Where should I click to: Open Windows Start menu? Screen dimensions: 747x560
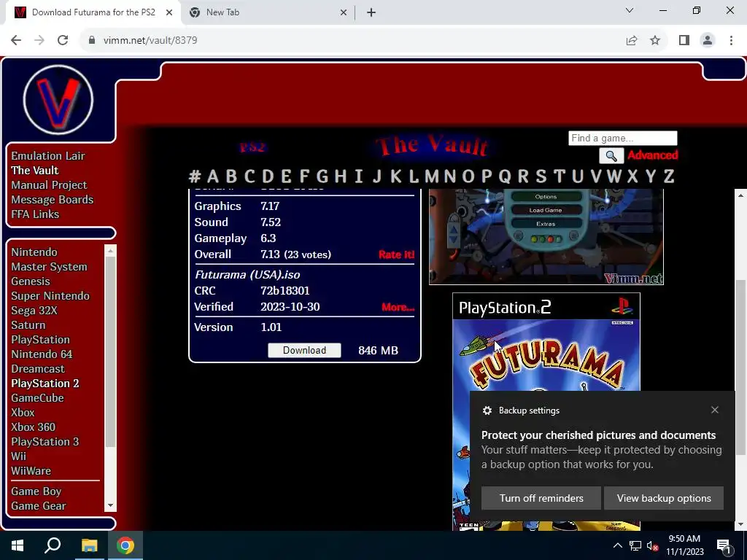tap(18, 545)
